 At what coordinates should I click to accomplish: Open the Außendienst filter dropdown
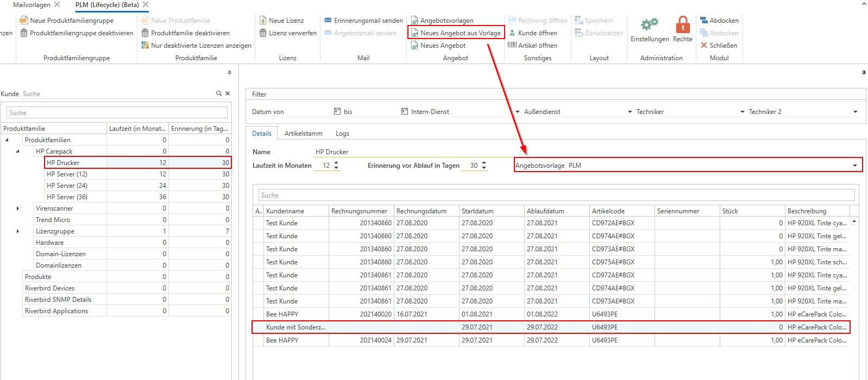click(x=630, y=112)
